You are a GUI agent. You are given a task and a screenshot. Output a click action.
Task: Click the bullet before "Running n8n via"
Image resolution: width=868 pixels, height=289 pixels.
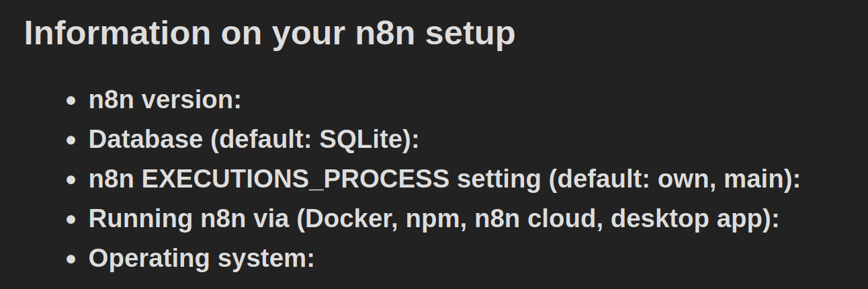point(71,220)
